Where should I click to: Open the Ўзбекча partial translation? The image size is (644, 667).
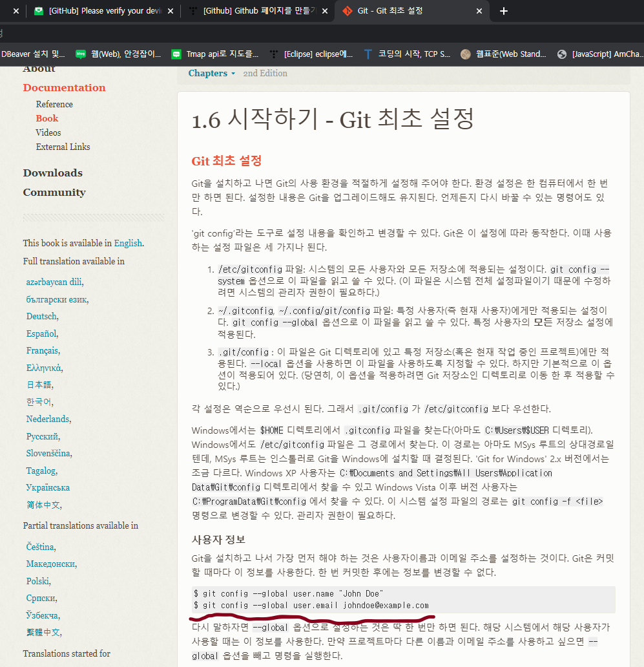43,615
